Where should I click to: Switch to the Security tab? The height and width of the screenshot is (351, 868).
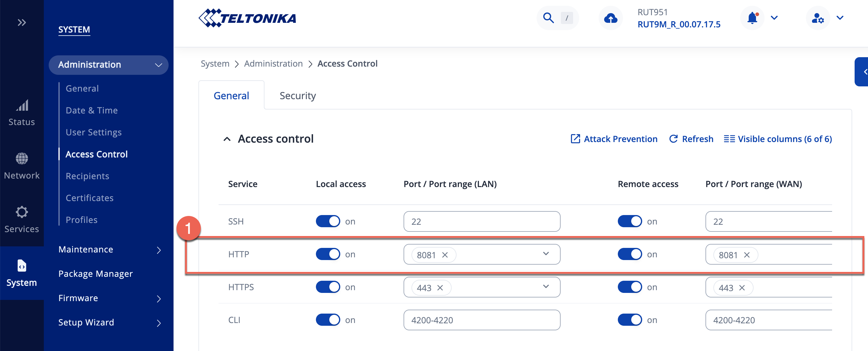(x=298, y=96)
